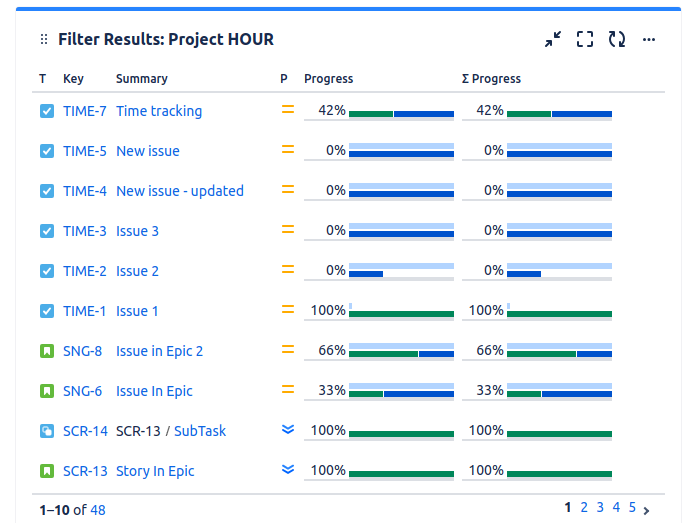Maximize the Filter Results gadget to fullscreen
Viewport: 684px width, 523px height.
[585, 39]
